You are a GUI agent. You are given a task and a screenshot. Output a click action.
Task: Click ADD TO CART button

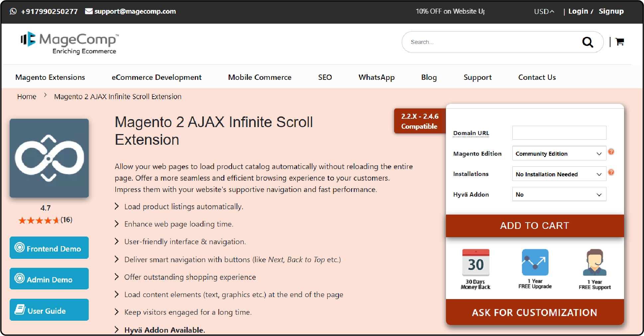(x=535, y=226)
